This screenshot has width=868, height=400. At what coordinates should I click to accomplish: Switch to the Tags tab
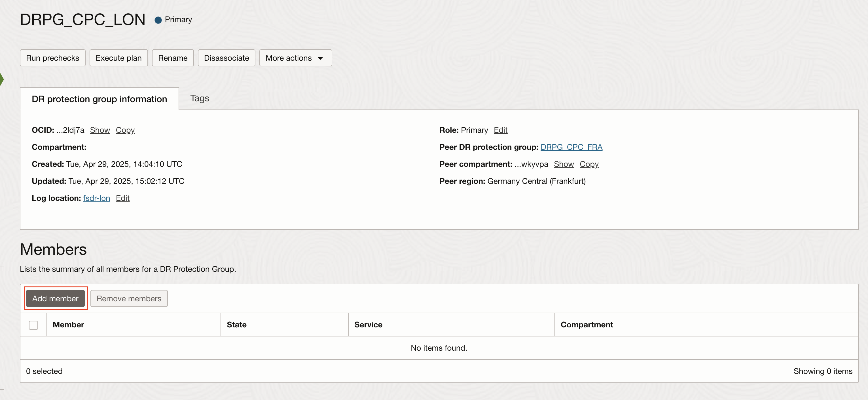(200, 98)
